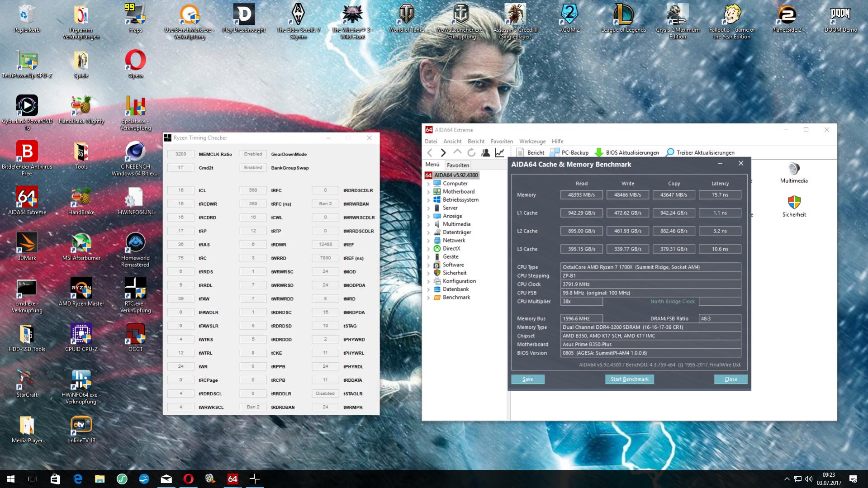868x488 pixels.
Task: Click the refresh icon in AIDA64 toolbar
Action: pos(471,153)
